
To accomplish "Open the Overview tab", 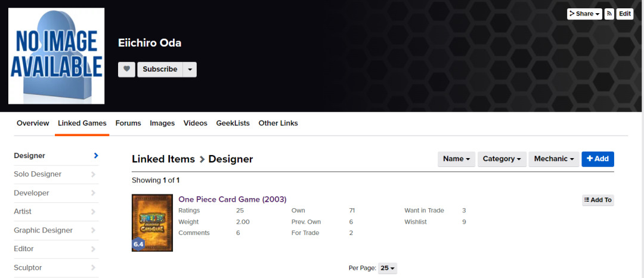I will pos(33,123).
